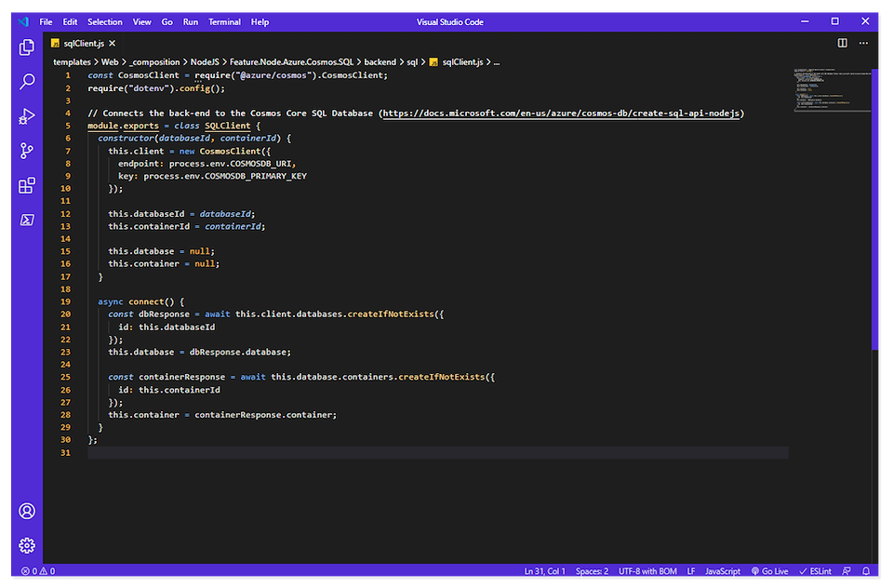Click JavaScript language mode indicator

(723, 571)
